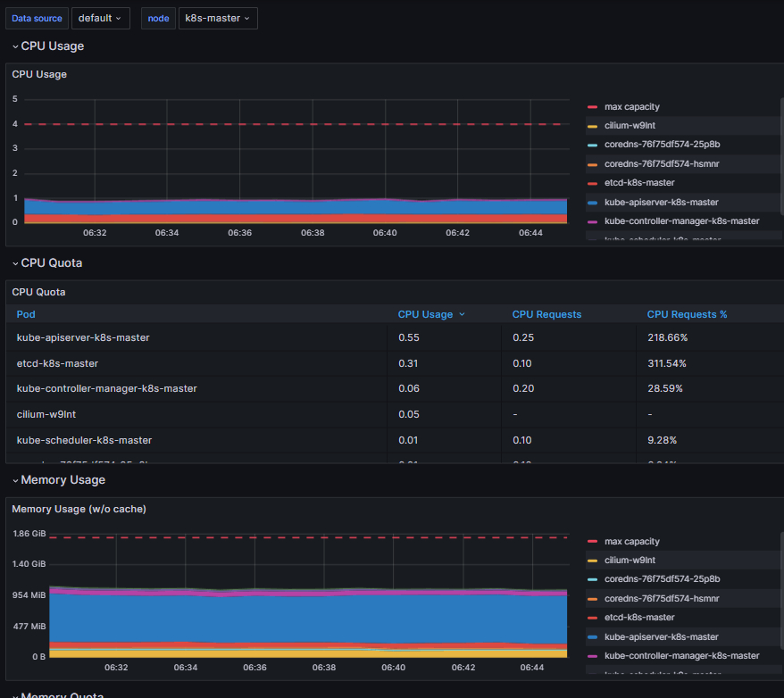Click the Data source label button
The height and width of the screenshot is (698, 784).
point(37,18)
